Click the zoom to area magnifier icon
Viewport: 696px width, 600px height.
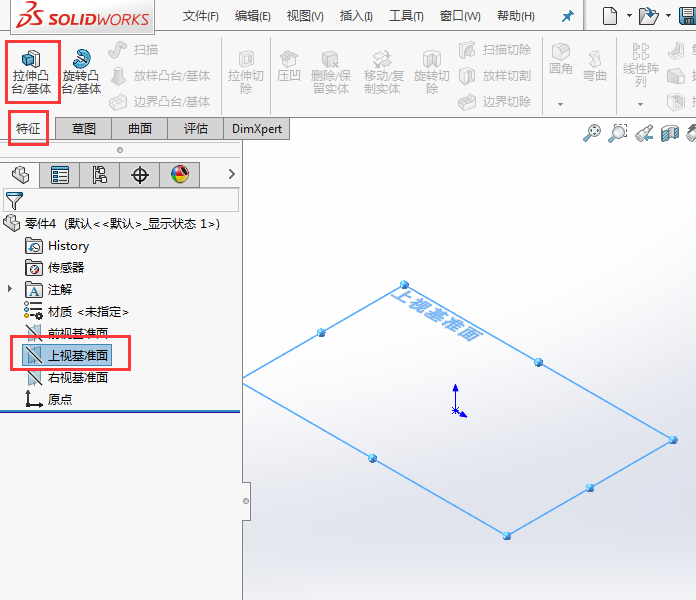(x=618, y=132)
